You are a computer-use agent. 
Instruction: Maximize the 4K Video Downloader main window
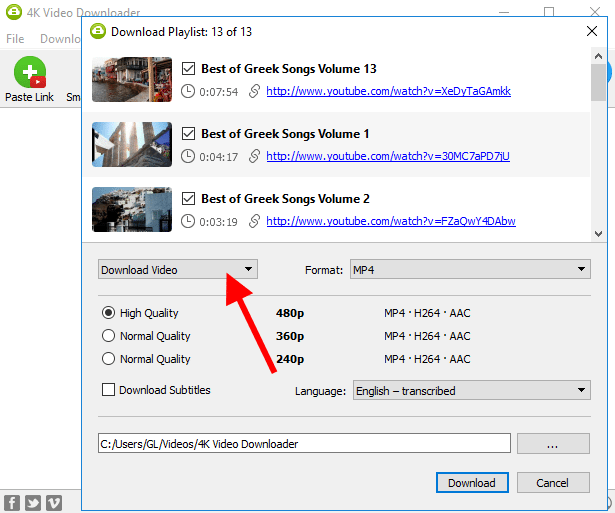click(549, 12)
